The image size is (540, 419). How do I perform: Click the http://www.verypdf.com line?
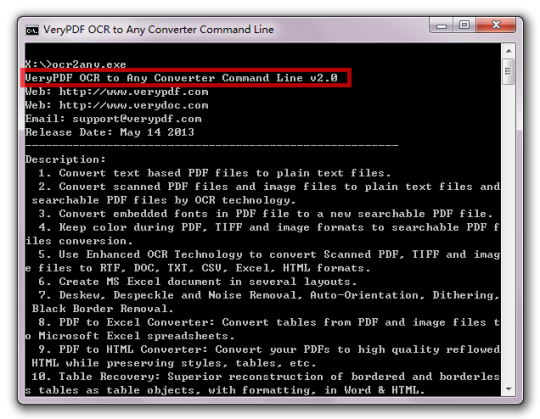point(117,92)
